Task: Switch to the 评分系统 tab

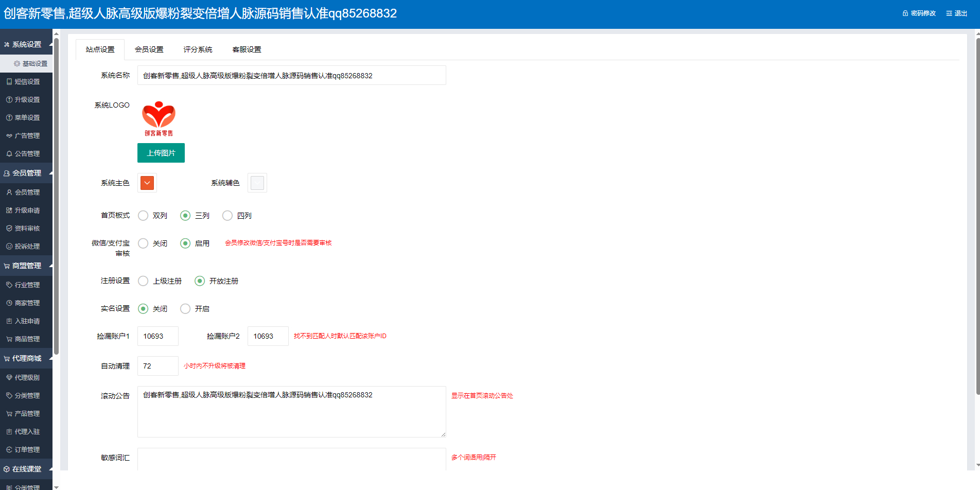Action: pos(197,49)
